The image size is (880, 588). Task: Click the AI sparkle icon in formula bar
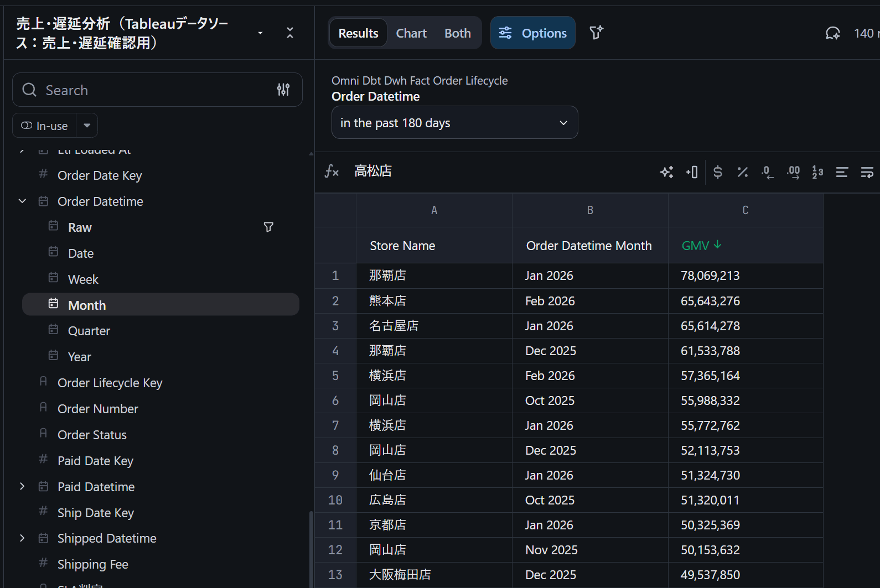(x=667, y=172)
